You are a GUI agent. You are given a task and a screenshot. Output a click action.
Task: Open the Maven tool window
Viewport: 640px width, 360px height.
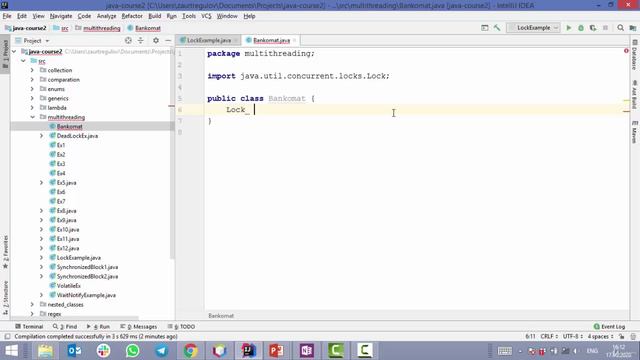tap(635, 132)
